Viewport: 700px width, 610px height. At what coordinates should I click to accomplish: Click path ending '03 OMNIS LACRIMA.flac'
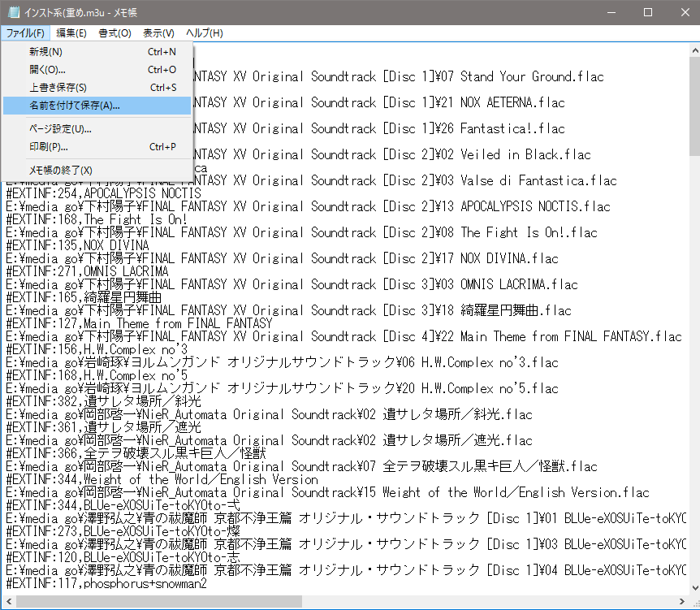[292, 284]
